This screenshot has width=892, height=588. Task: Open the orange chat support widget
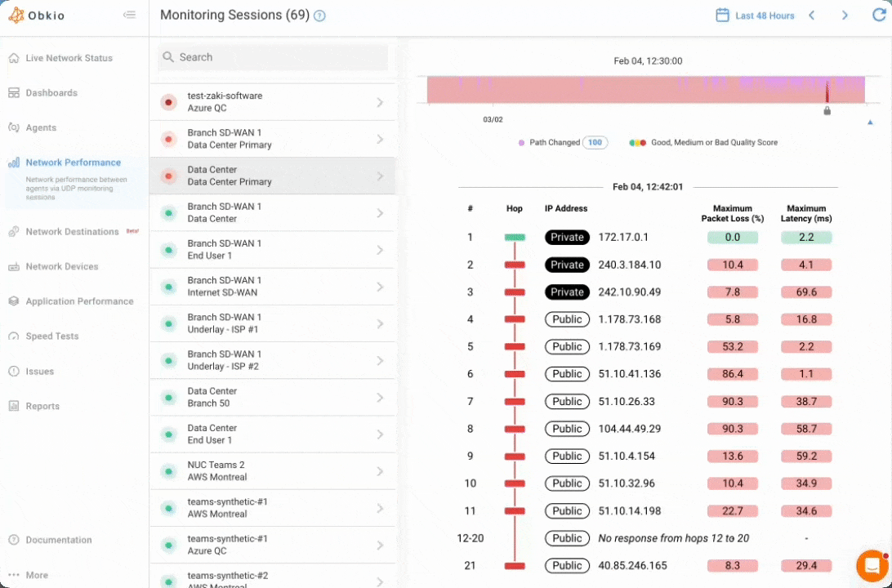(872, 565)
